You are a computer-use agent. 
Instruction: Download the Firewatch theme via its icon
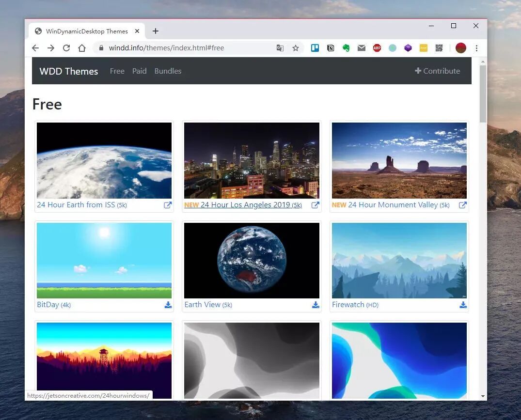[463, 305]
